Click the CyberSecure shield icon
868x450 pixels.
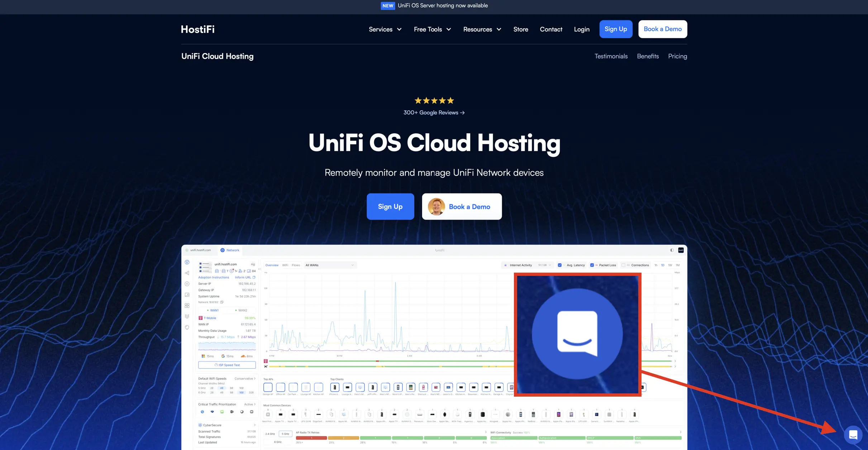tap(200, 425)
